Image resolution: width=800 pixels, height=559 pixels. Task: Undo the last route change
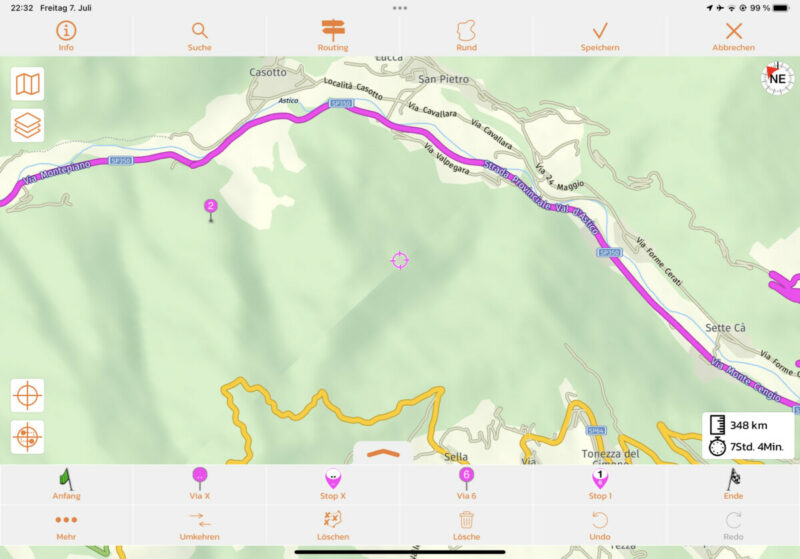coord(600,527)
